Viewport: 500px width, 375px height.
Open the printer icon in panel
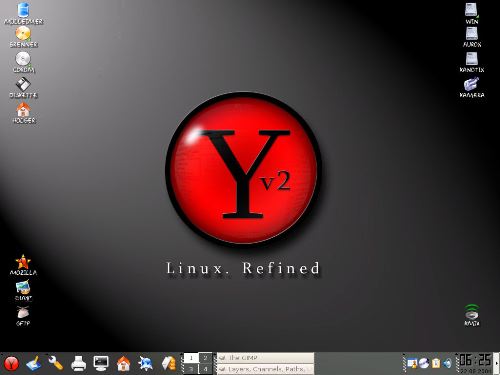pyautogui.click(x=79, y=363)
